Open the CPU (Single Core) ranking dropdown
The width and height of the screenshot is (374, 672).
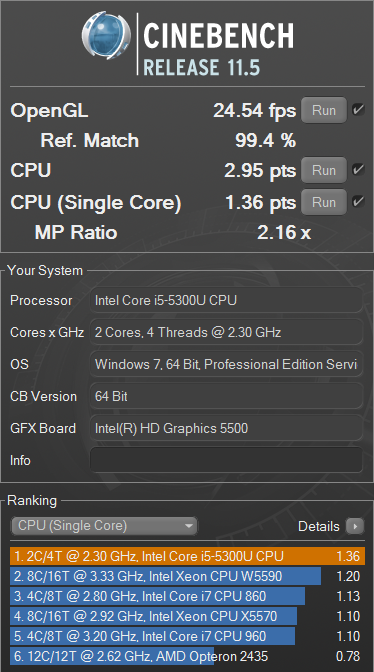(x=104, y=526)
